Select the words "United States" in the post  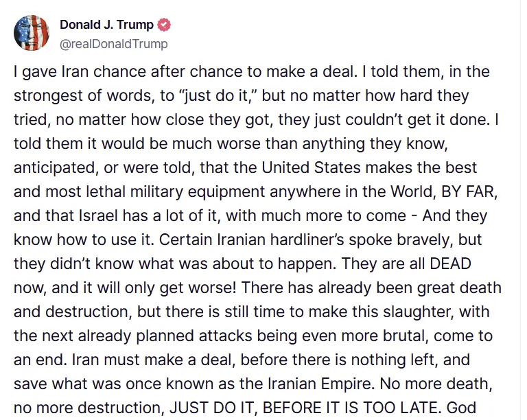pyautogui.click(x=312, y=167)
